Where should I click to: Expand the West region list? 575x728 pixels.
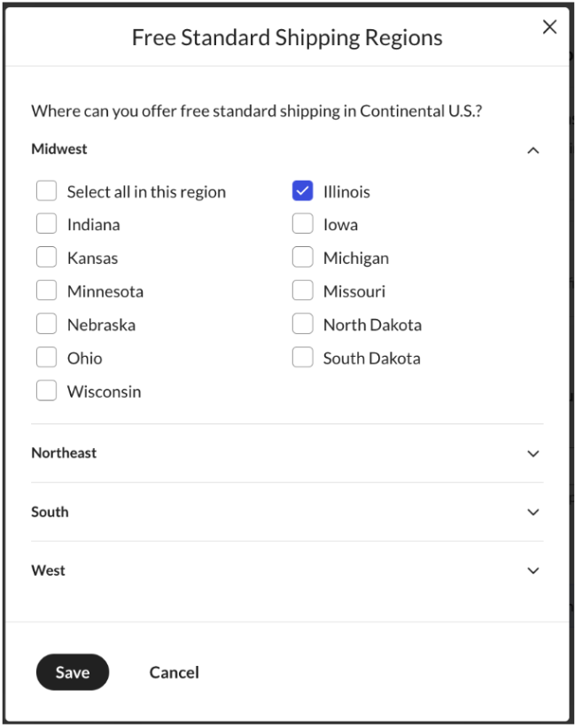[532, 570]
